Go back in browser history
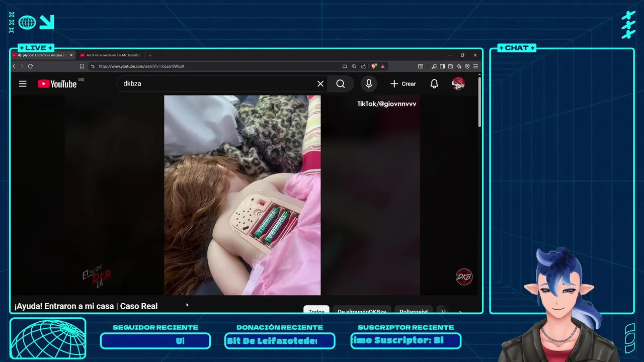The image size is (644, 362). click(14, 66)
